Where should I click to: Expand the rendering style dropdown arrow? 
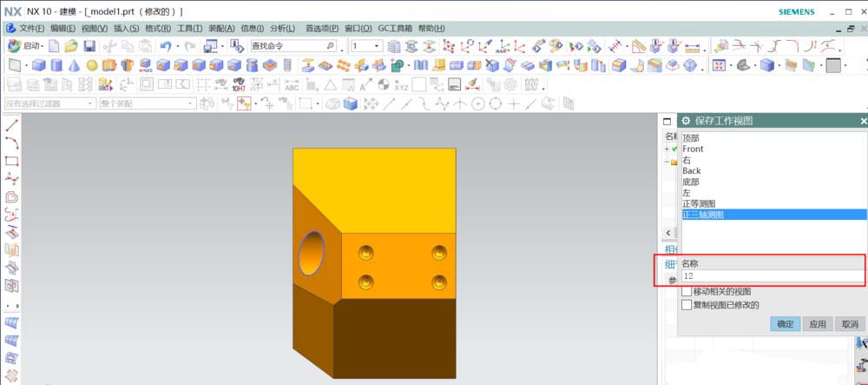pyautogui.click(x=779, y=66)
